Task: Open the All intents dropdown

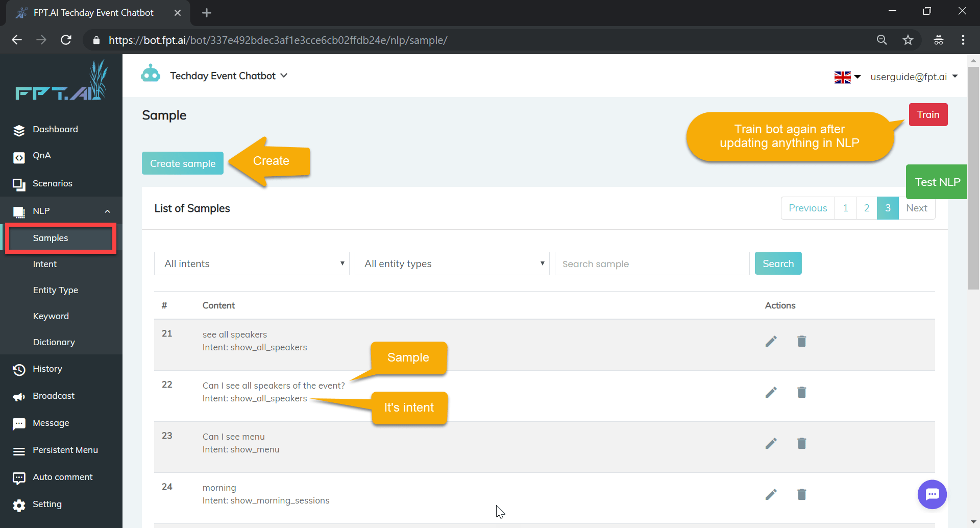Action: tap(252, 263)
